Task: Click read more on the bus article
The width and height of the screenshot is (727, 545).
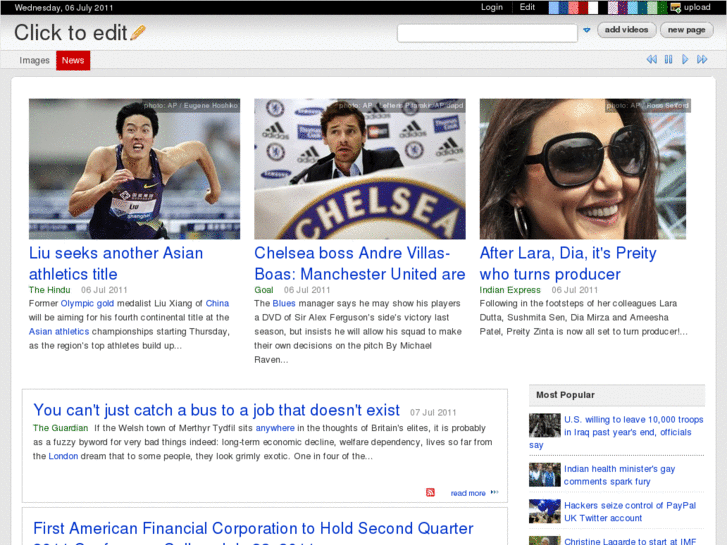Action: (468, 493)
